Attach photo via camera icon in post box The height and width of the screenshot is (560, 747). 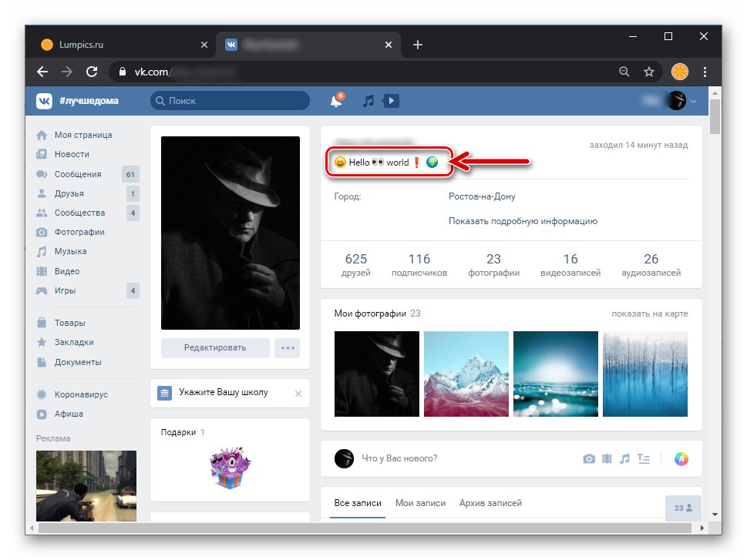[589, 459]
